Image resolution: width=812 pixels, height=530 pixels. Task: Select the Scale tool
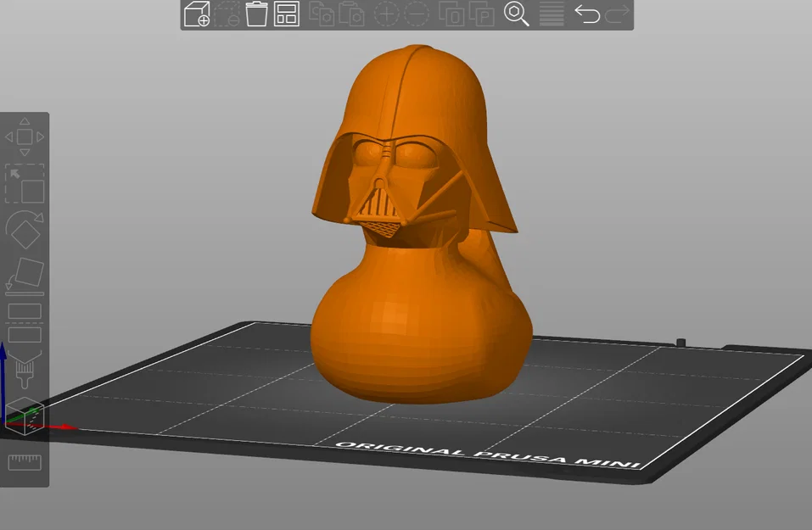click(x=25, y=183)
